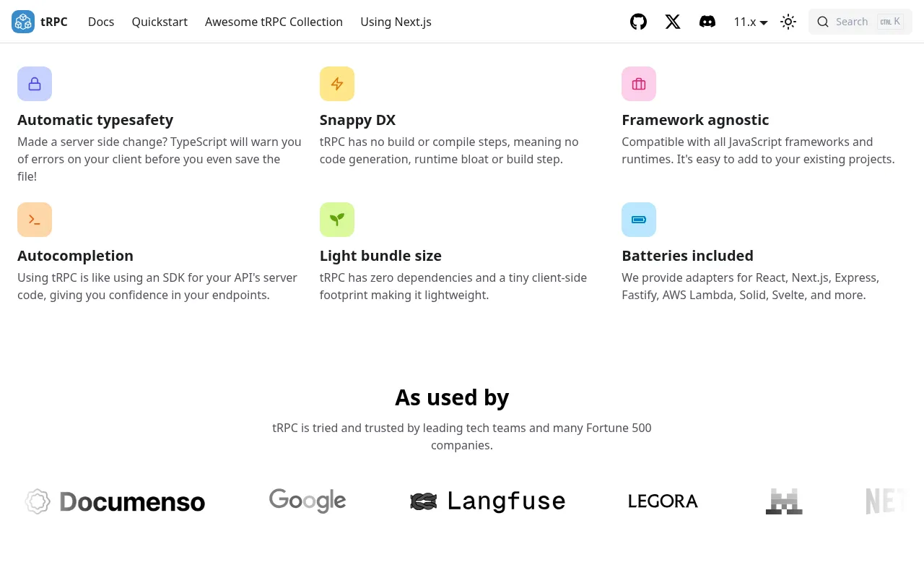Open the Discord community icon
The image size is (924, 578).
pos(707,22)
